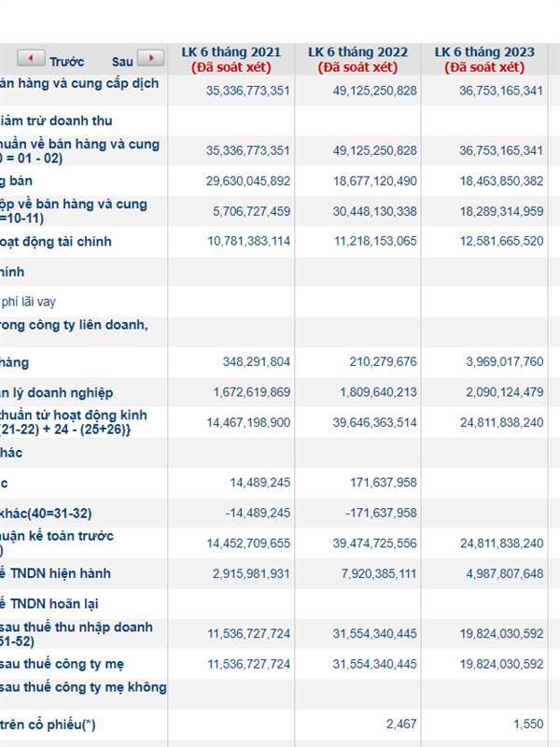Go to next period via Sau label
560x747 pixels.
(122, 62)
